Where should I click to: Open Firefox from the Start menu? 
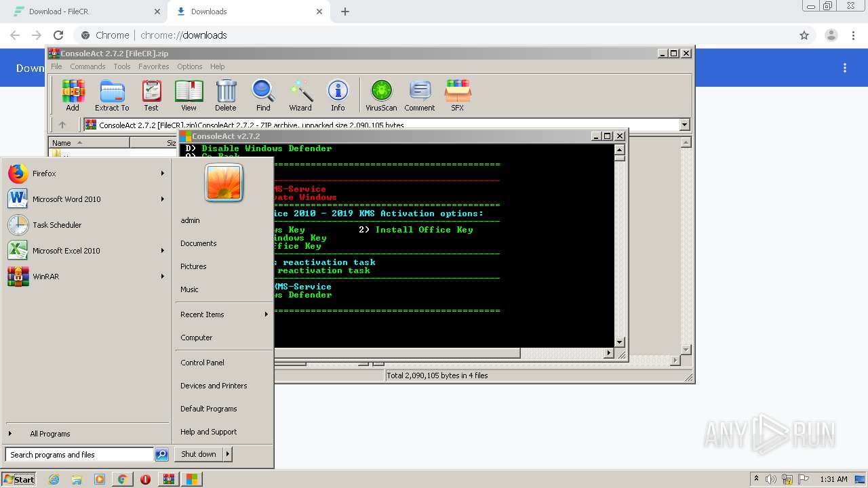tap(86, 174)
